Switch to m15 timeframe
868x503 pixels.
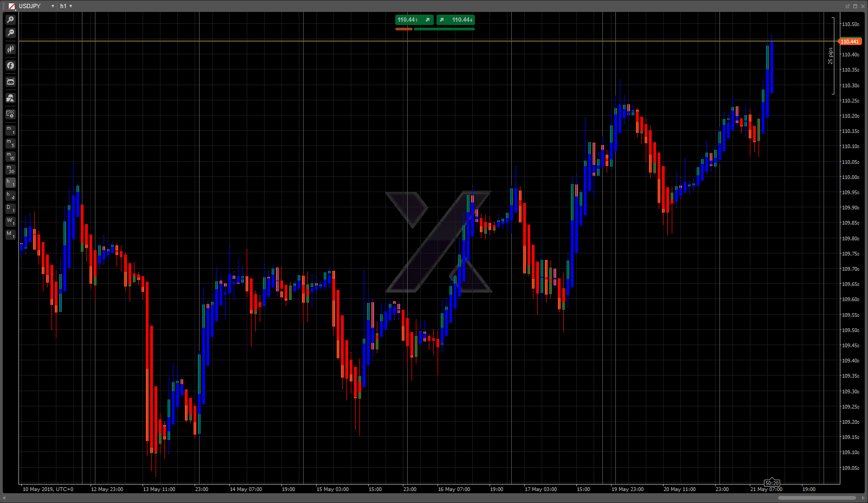click(x=10, y=156)
